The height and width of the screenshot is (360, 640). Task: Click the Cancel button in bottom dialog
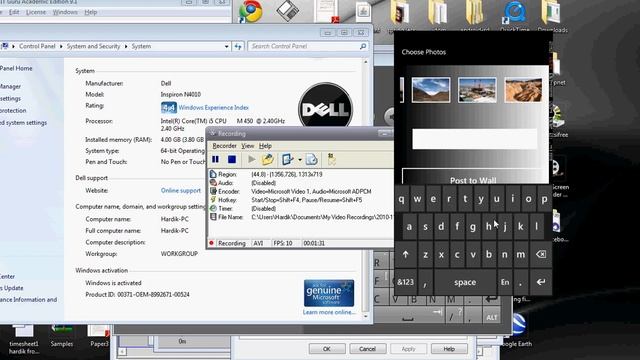pos(367,349)
